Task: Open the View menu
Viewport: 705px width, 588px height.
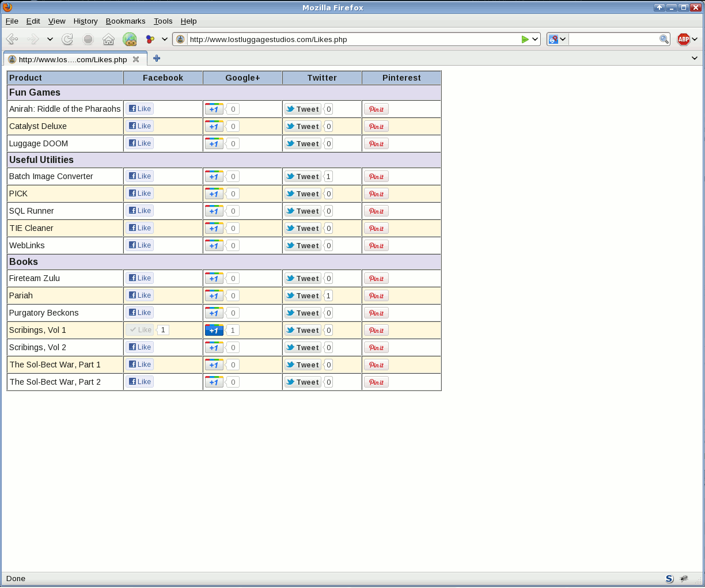Action: (x=57, y=21)
